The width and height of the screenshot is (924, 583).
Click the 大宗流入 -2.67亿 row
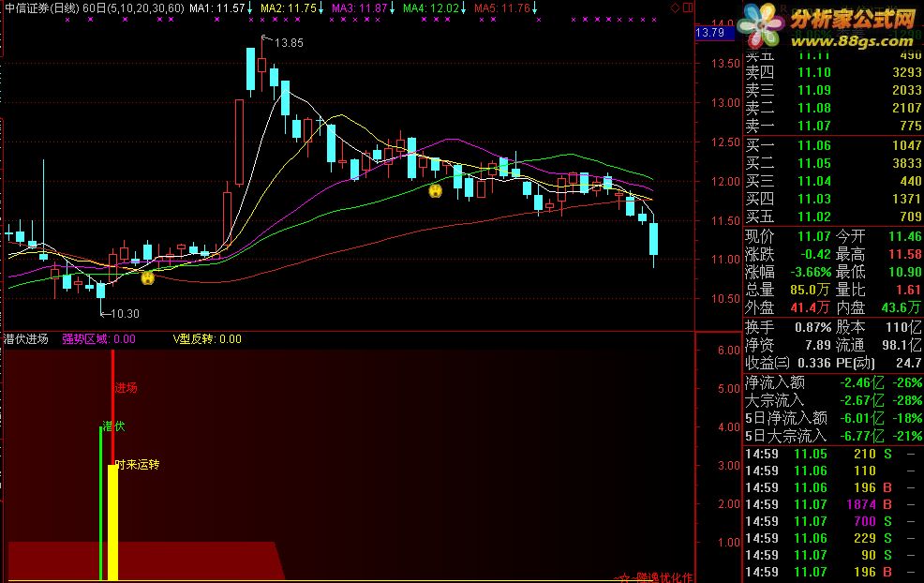tap(833, 401)
